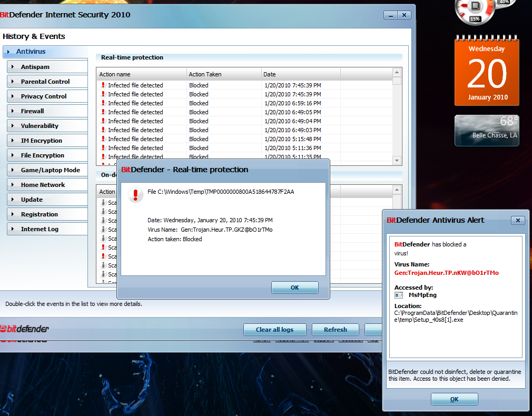Click virus name Gen:Trojan.Heur.TP.nKW@bO1rTMo
This screenshot has width=532, height=416.
pos(447,273)
